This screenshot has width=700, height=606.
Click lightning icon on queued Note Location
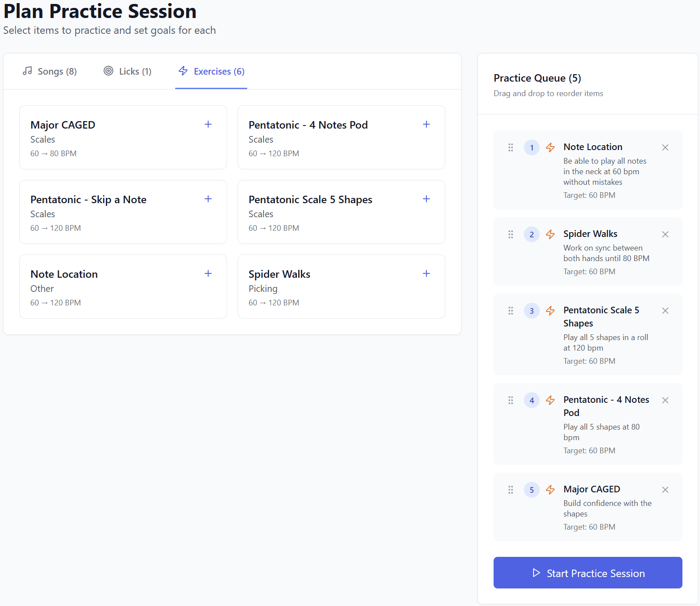(x=550, y=147)
